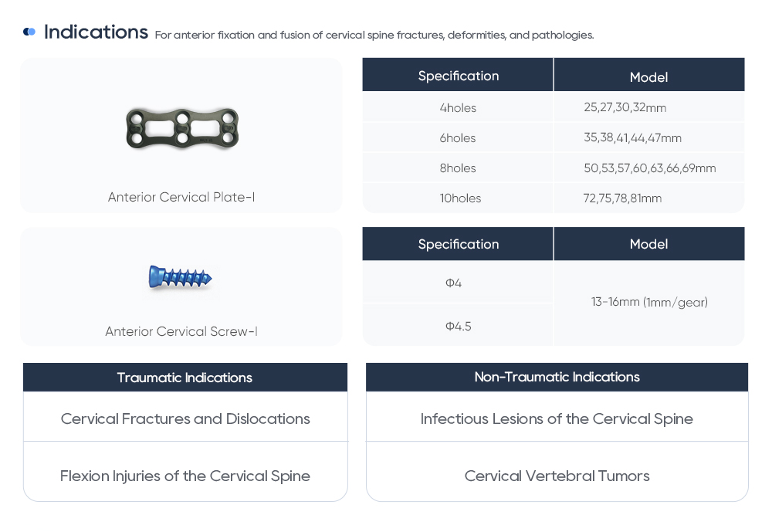Click the 13-16mm (1mm/gear) model cell
The height and width of the screenshot is (532, 772).
649,302
